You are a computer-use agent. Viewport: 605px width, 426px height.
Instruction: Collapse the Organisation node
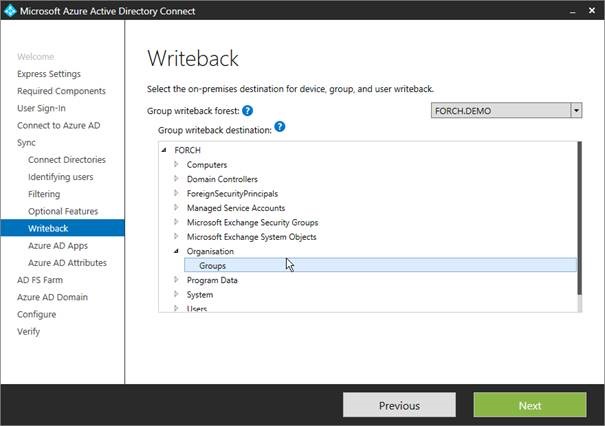[176, 251]
